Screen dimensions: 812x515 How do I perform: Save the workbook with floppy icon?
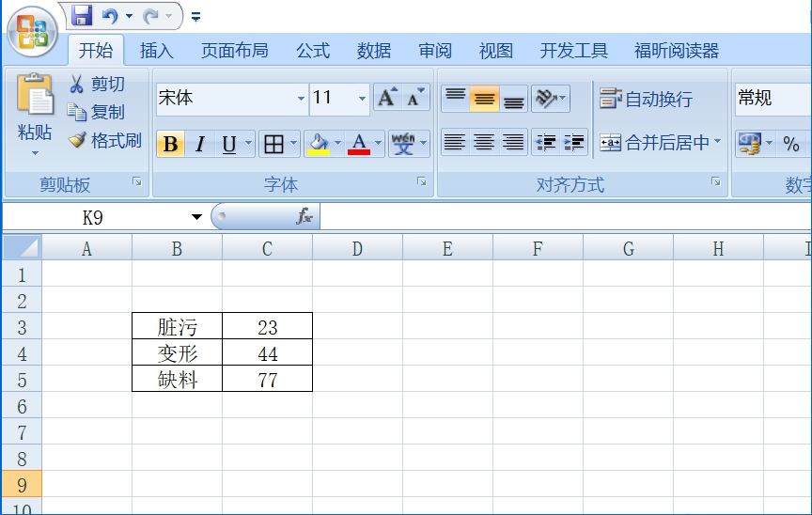coord(82,16)
